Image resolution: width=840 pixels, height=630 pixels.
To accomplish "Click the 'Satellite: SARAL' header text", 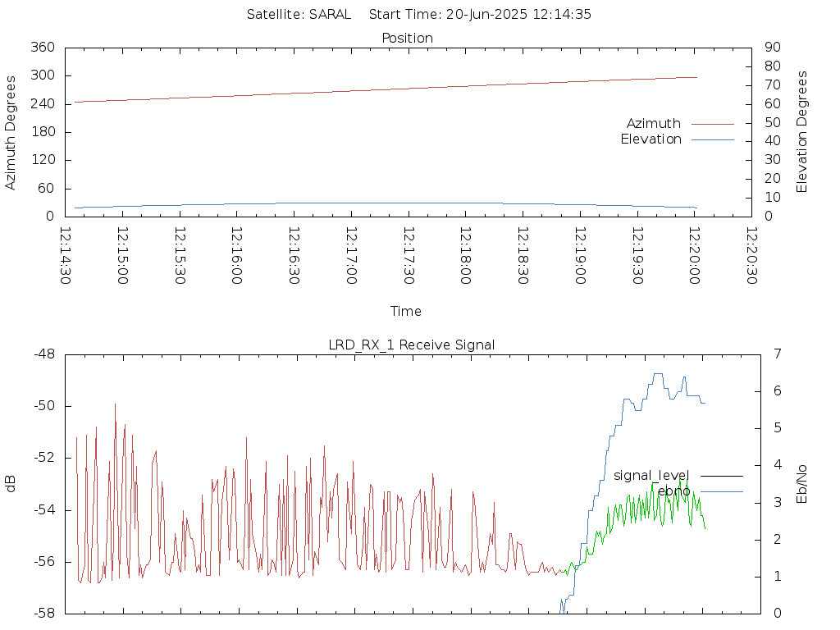I will [299, 15].
